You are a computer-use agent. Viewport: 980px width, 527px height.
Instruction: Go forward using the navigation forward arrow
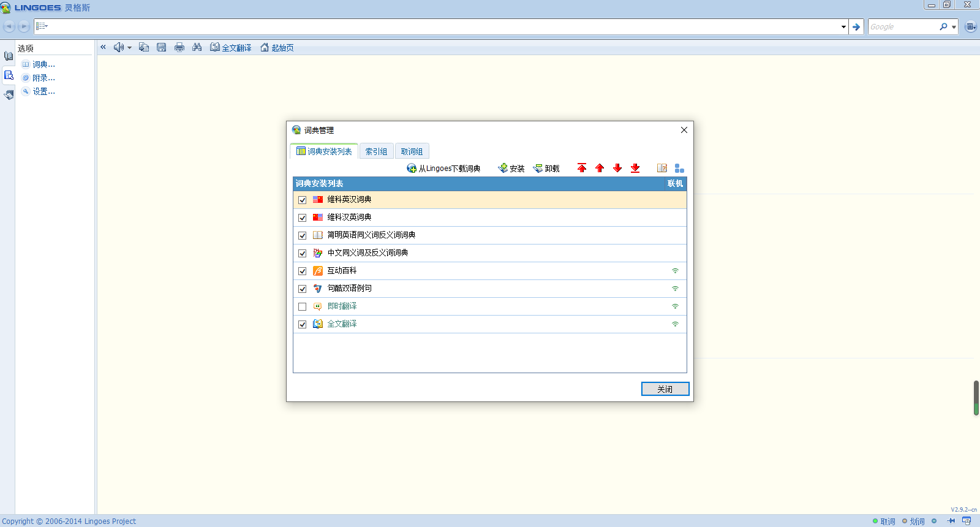[x=24, y=26]
